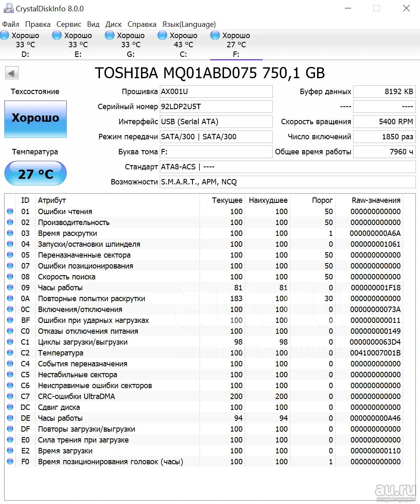Click the status orb for Ошибки позиционирования
420x504 pixels.
[x=10, y=266]
